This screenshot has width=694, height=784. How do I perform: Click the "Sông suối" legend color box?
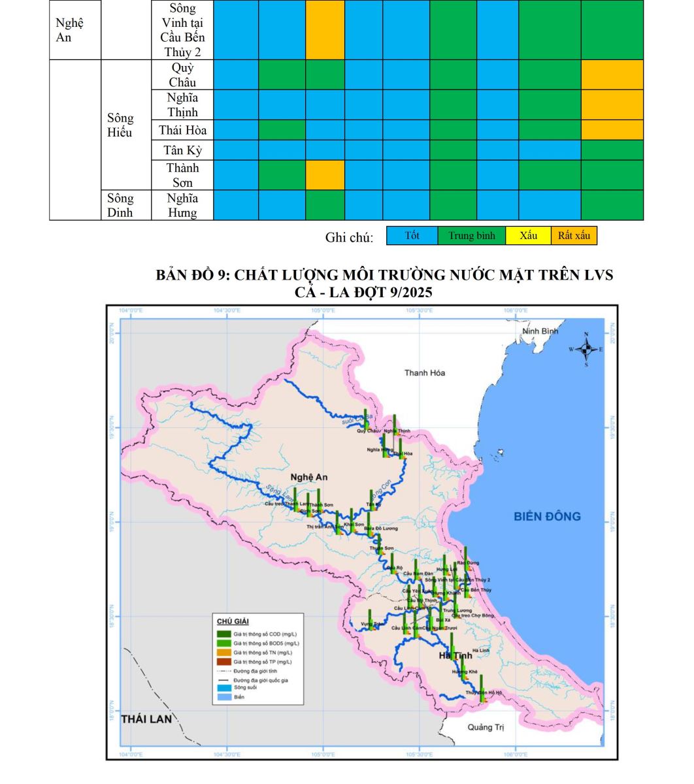[224, 688]
